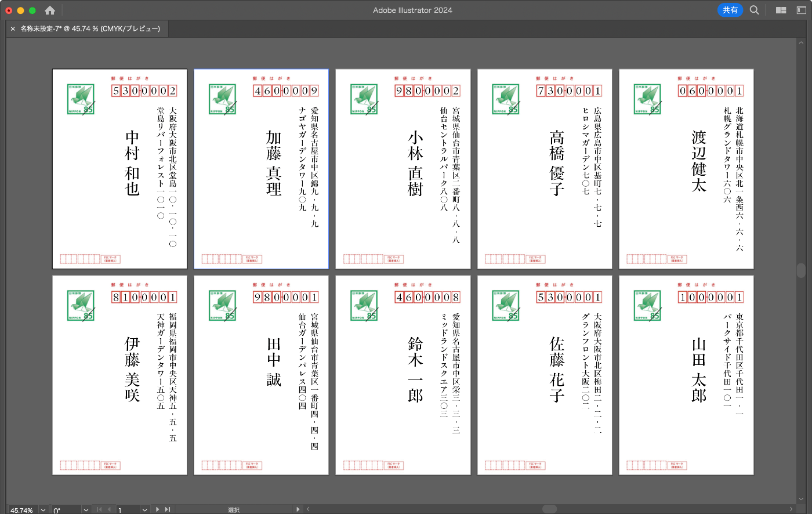Click the postal code 9800001

(286, 297)
